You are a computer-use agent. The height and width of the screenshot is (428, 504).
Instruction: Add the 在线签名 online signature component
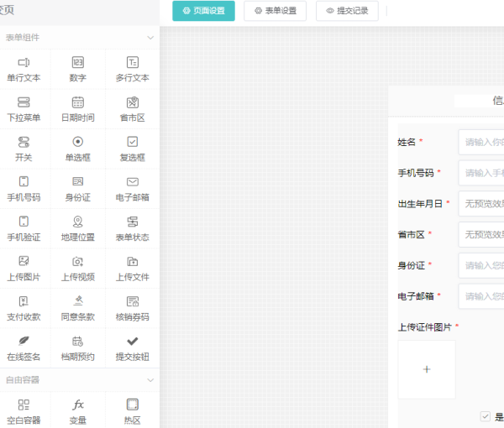pos(24,348)
